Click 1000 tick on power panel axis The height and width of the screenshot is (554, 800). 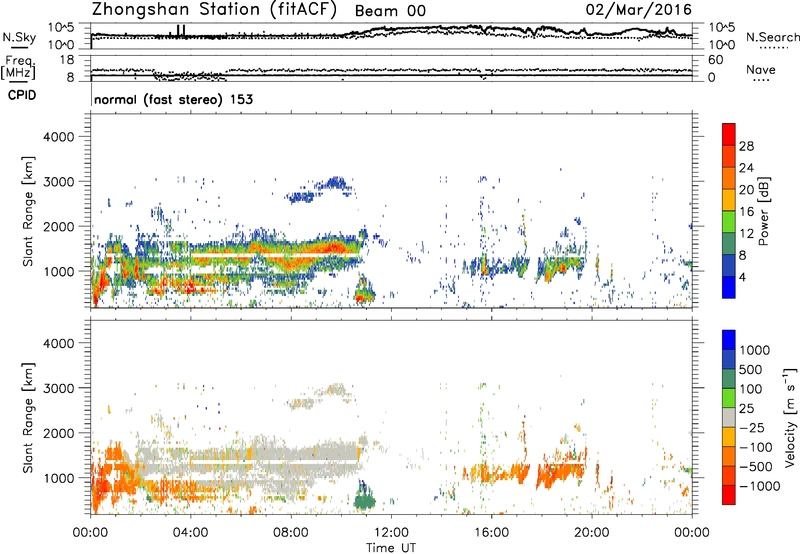[x=58, y=271]
